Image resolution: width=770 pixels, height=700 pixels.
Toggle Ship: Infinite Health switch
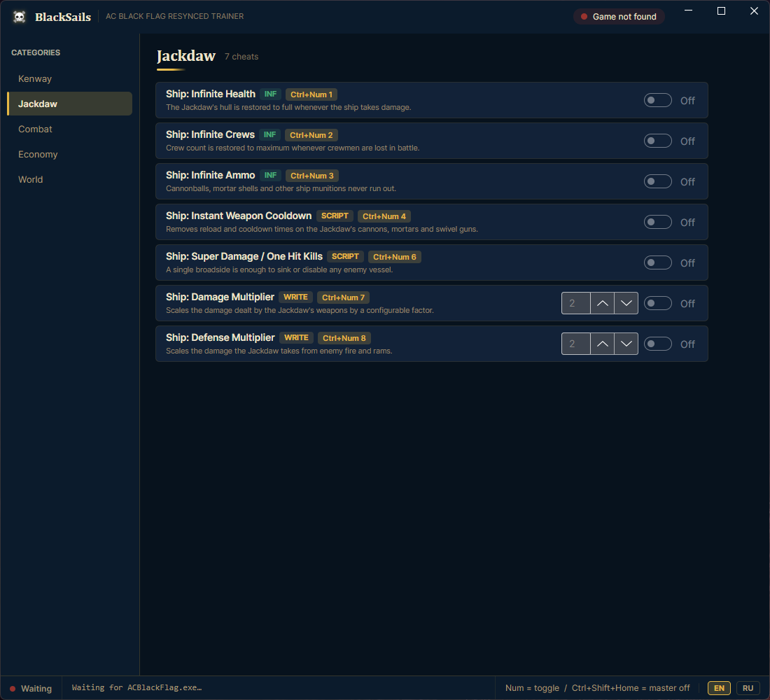point(657,100)
